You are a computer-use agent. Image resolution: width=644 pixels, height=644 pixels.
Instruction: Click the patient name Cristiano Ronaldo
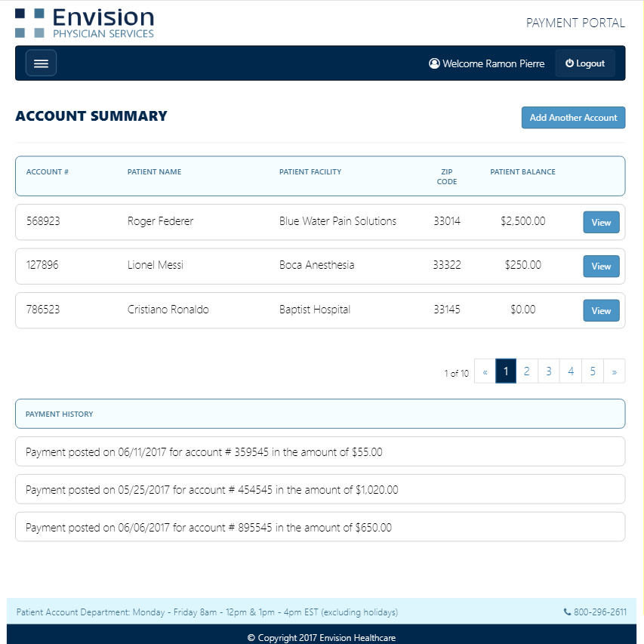[168, 310]
